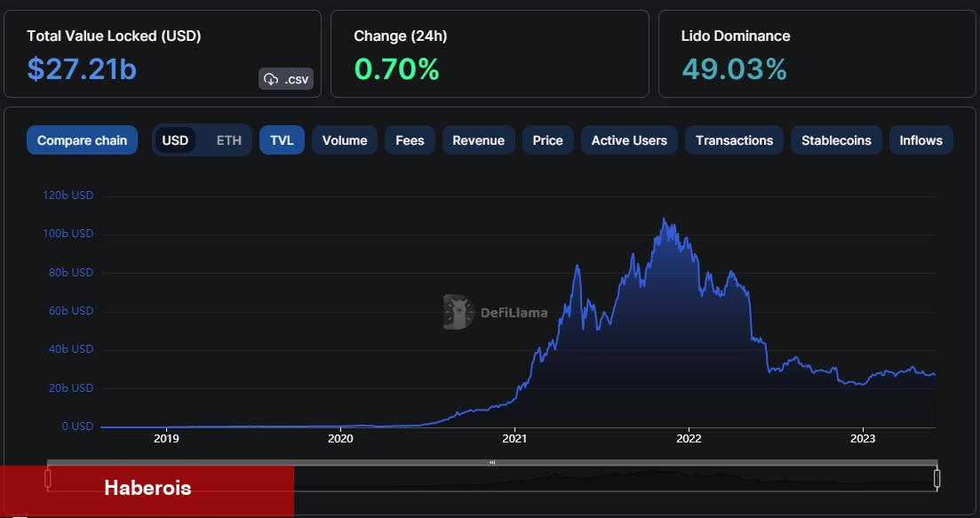Enable the Transactions chart metric
Image resolution: width=980 pixels, height=518 pixels.
[x=735, y=140]
